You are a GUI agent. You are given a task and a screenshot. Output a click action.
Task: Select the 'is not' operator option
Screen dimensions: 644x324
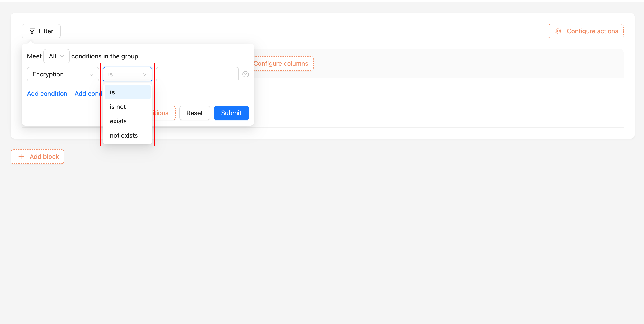pyautogui.click(x=127, y=107)
